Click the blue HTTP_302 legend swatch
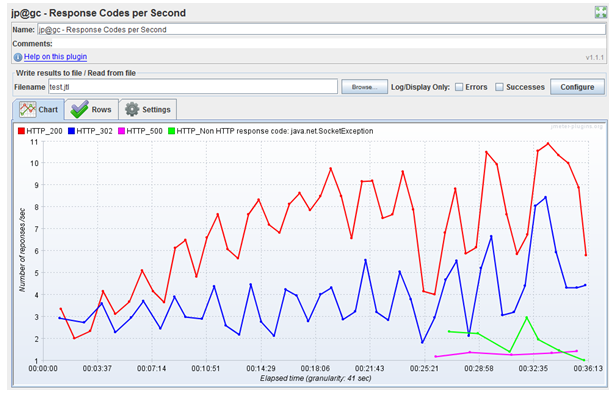Screen dimensions: 615x393 coord(71,131)
